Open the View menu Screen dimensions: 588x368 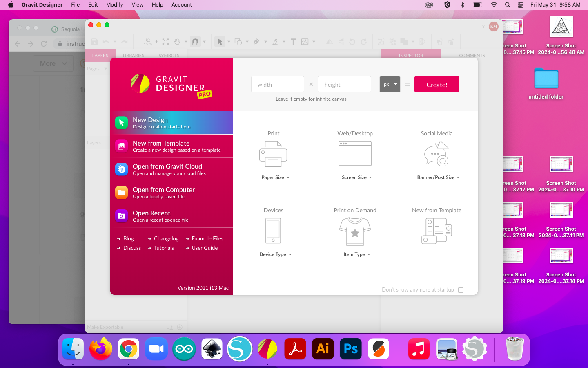pos(138,5)
